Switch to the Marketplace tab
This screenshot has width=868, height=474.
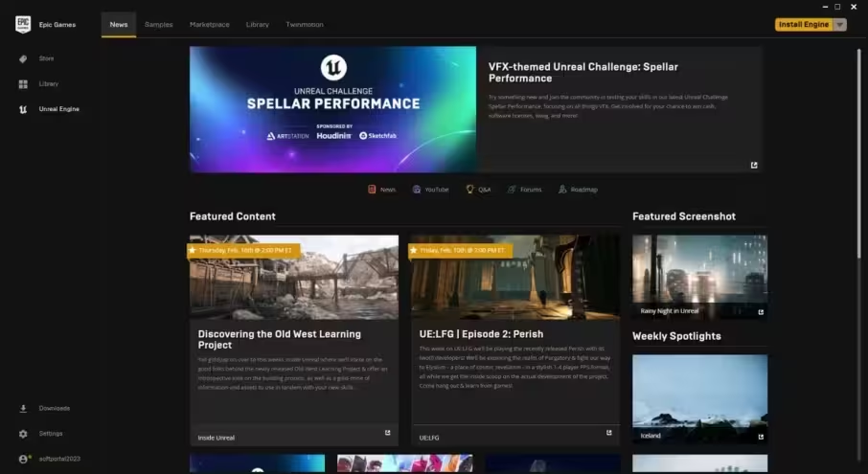(x=209, y=25)
